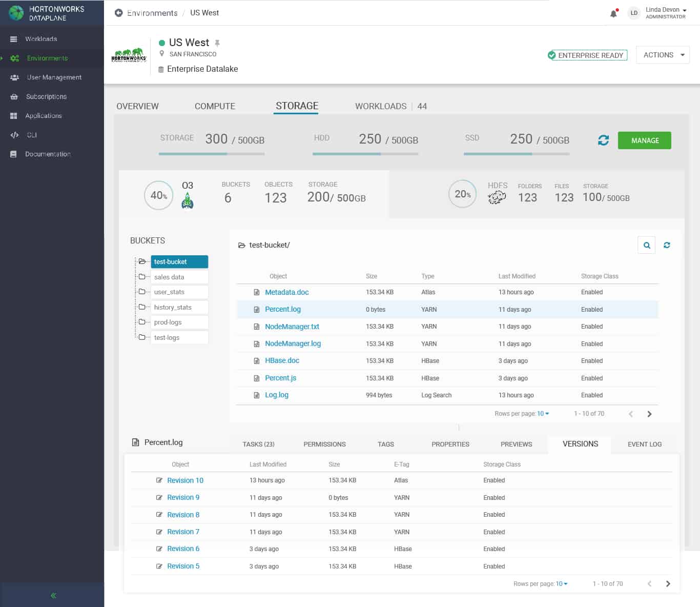Switch to the Compute tab
The width and height of the screenshot is (700, 607).
[215, 106]
